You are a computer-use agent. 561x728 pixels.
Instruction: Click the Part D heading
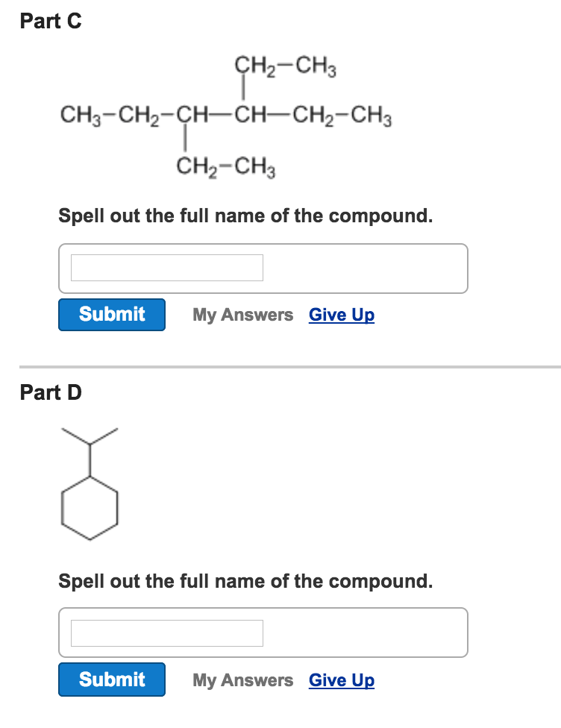[x=49, y=393]
